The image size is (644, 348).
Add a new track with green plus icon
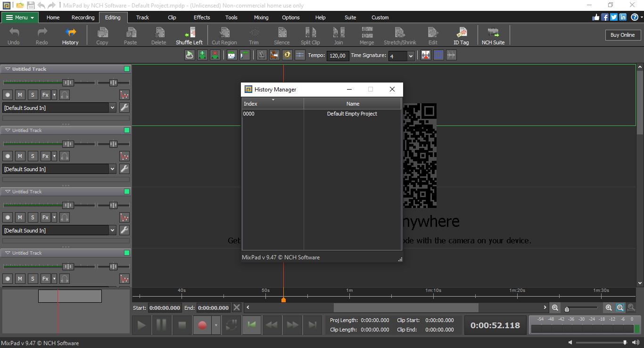pos(202,55)
